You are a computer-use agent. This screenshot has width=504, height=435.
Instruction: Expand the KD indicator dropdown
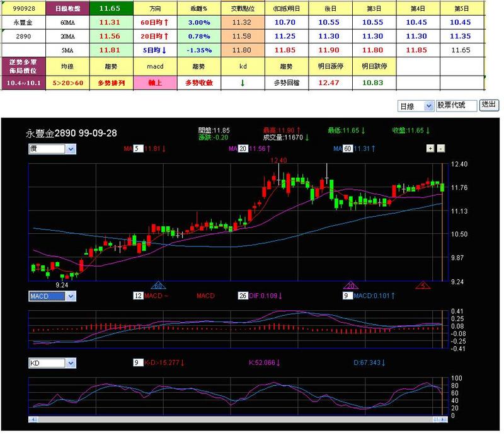click(52, 363)
